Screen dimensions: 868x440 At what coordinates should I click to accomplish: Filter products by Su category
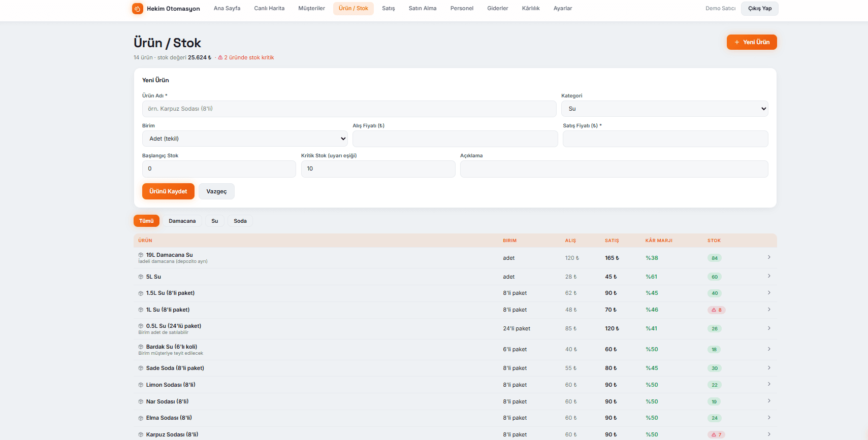click(x=215, y=221)
